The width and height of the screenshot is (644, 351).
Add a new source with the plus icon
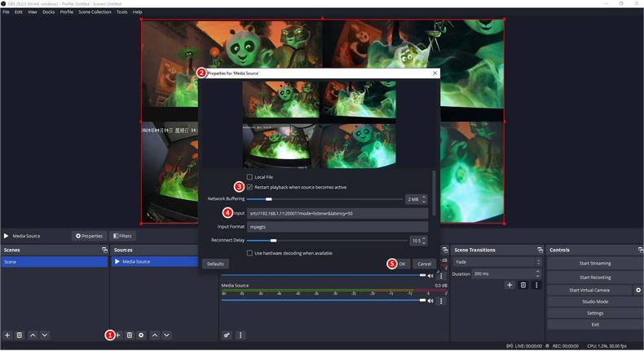click(x=118, y=335)
